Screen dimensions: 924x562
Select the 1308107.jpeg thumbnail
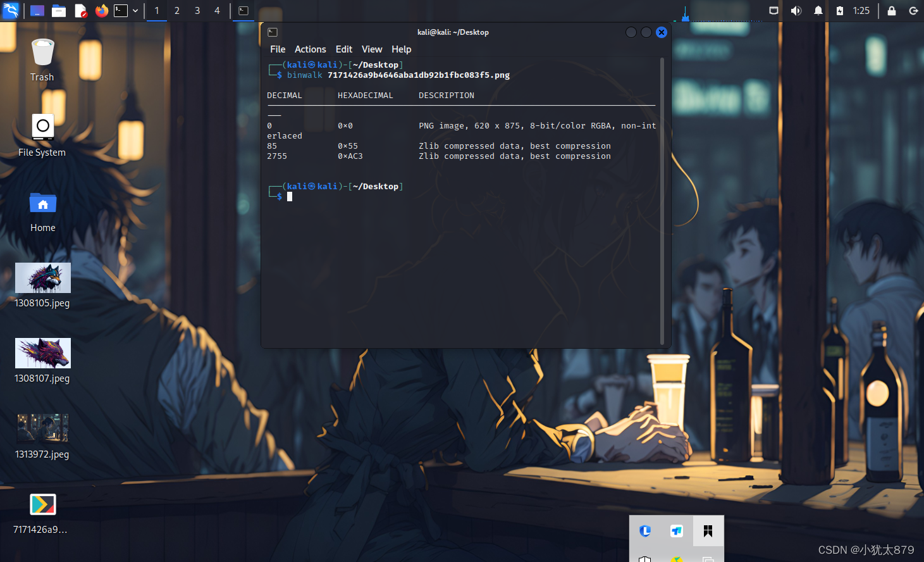[42, 353]
